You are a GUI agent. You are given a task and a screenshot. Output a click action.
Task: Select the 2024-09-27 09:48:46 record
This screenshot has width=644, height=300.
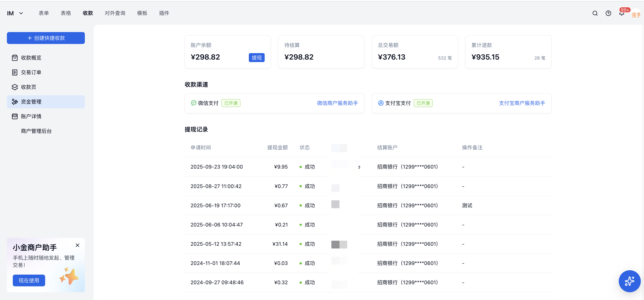click(x=368, y=282)
